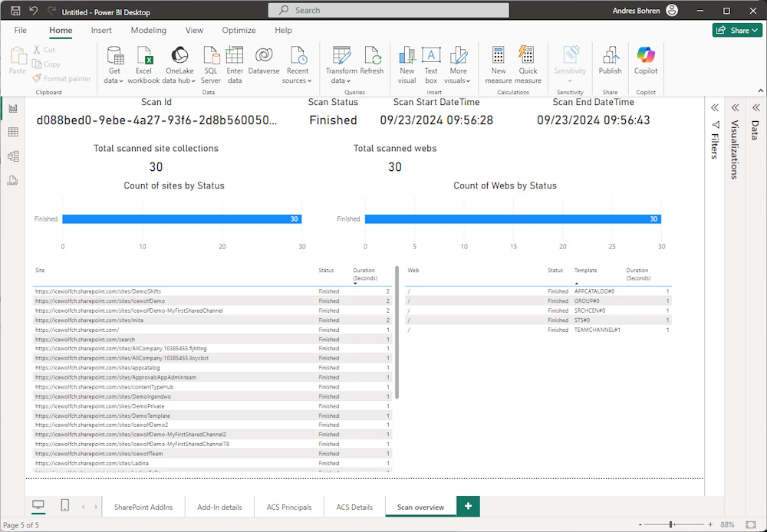Image resolution: width=767 pixels, height=532 pixels.
Task: Expand the Recent sources dropdown
Action: tap(298, 65)
